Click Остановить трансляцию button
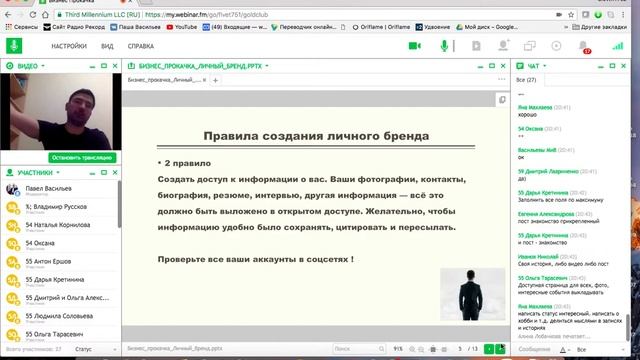This screenshot has height=360, width=640. [82, 158]
